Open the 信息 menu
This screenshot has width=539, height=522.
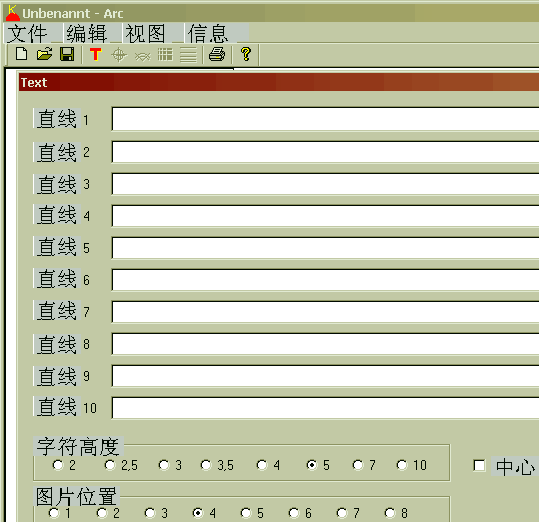pyautogui.click(x=208, y=33)
